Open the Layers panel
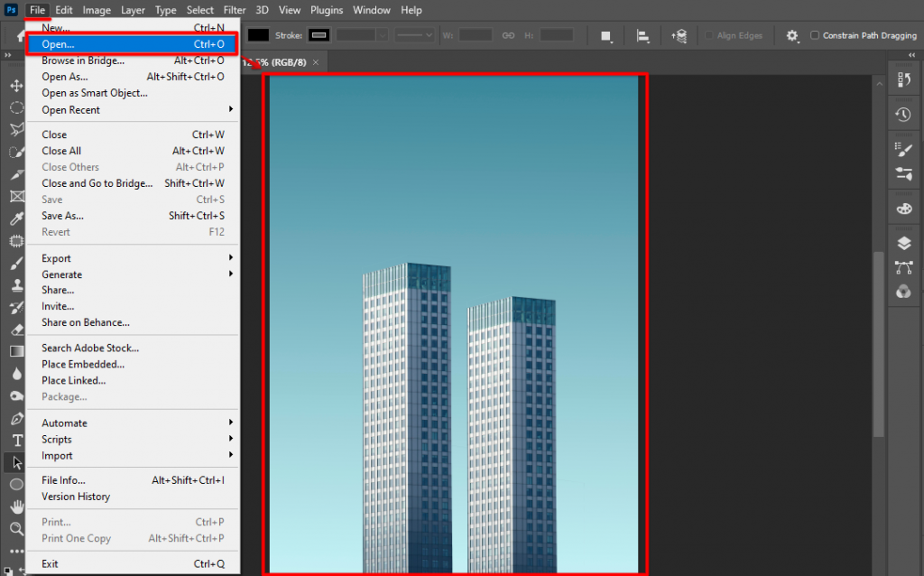 903,243
